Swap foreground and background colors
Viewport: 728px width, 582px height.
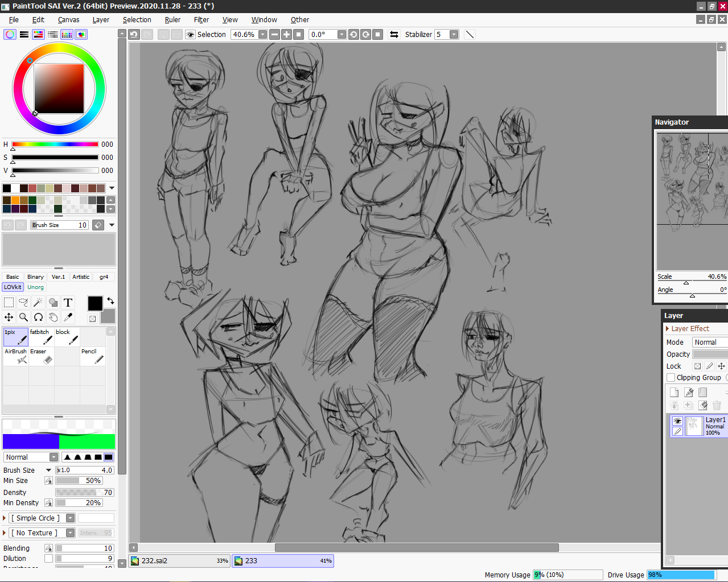click(x=110, y=300)
